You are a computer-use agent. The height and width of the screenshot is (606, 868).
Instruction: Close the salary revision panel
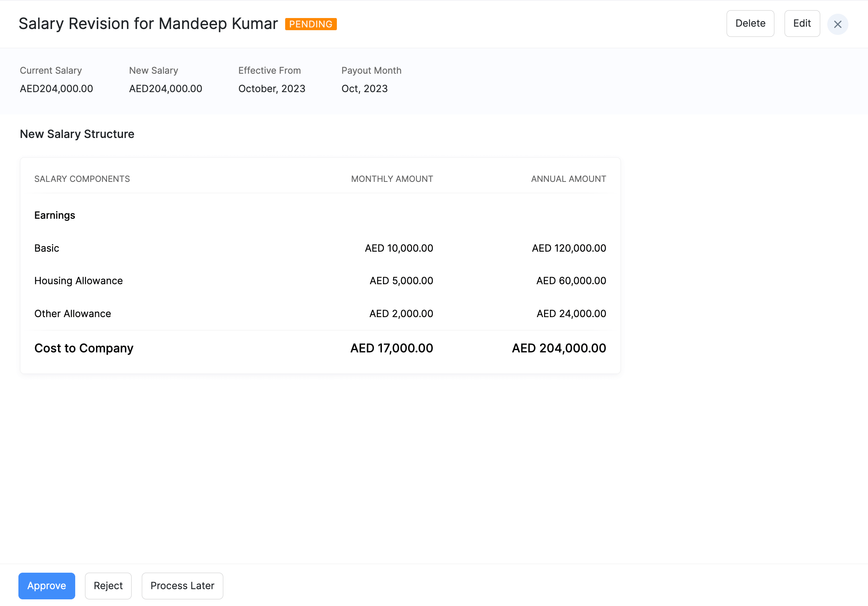837,24
